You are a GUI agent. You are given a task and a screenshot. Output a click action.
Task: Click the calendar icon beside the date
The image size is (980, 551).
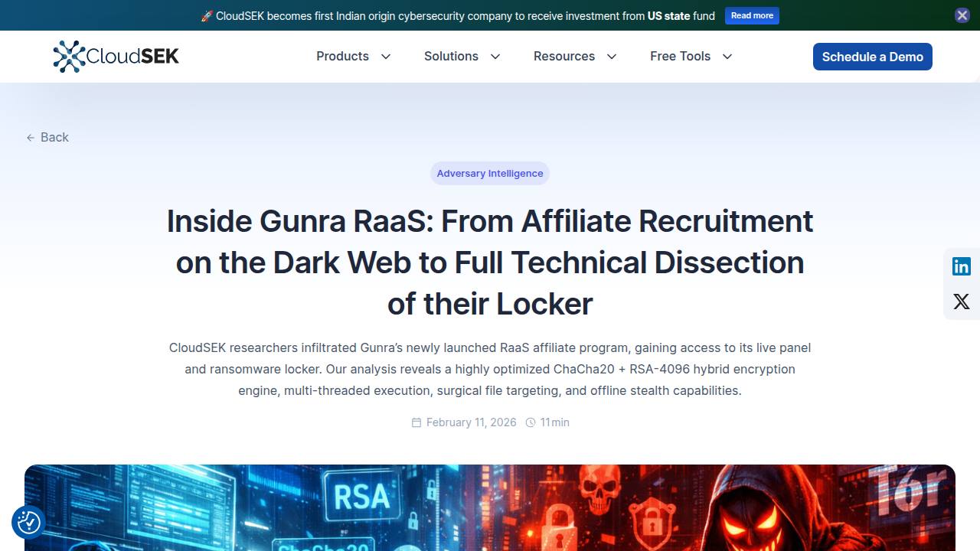click(x=416, y=422)
